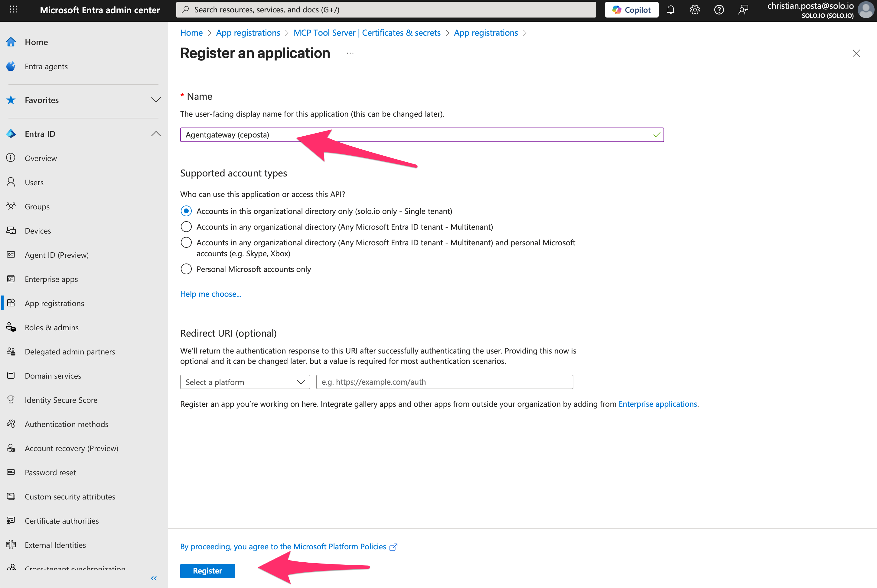This screenshot has width=877, height=588.
Task: Click the application Name input field
Action: [x=420, y=135]
